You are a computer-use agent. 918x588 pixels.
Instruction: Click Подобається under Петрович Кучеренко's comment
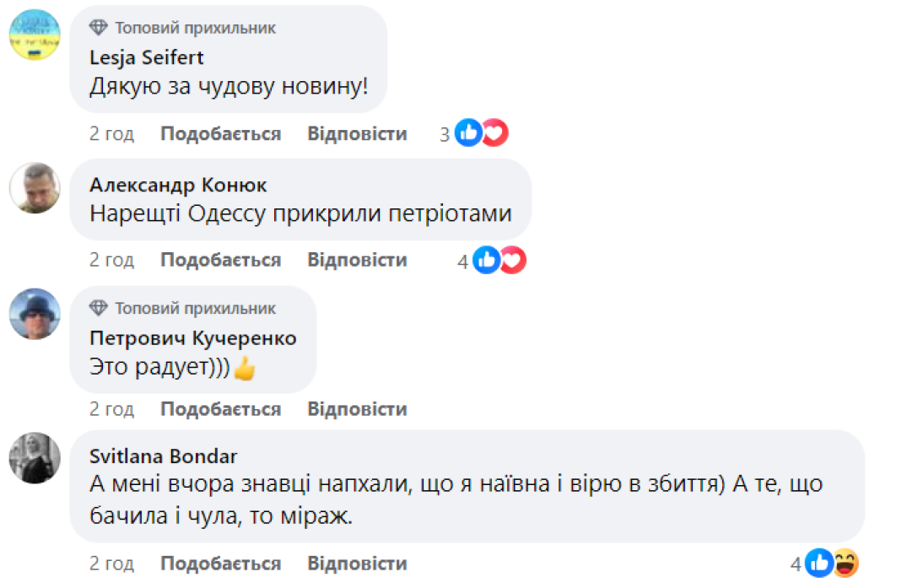220,408
